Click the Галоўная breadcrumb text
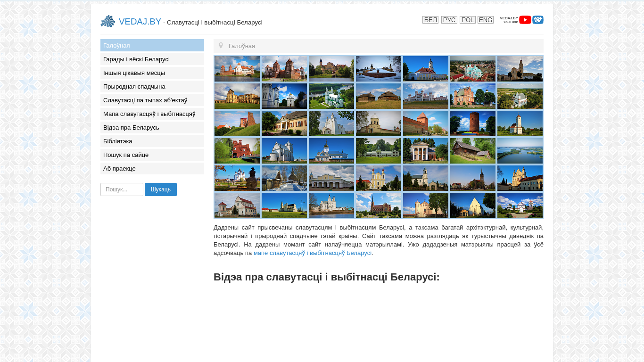Viewport: 644px width, 362px height. pos(242,46)
